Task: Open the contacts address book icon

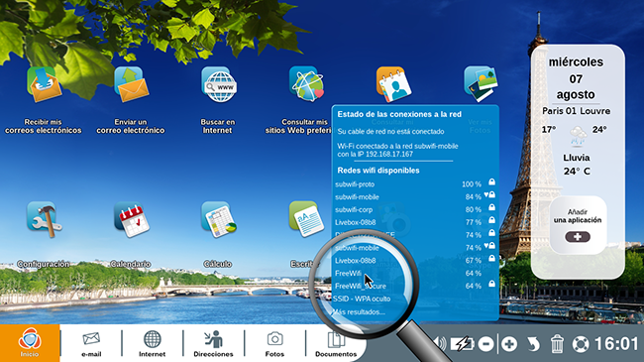Action: (393, 84)
